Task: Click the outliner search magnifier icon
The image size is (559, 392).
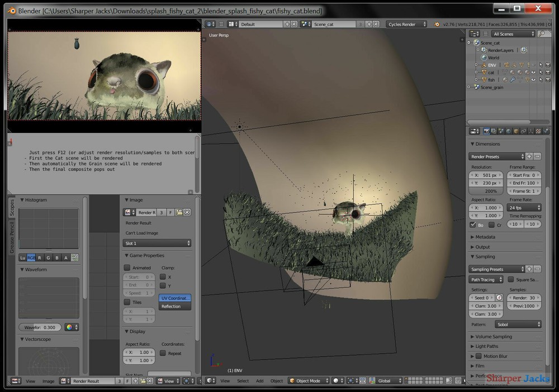Action: pyautogui.click(x=542, y=34)
